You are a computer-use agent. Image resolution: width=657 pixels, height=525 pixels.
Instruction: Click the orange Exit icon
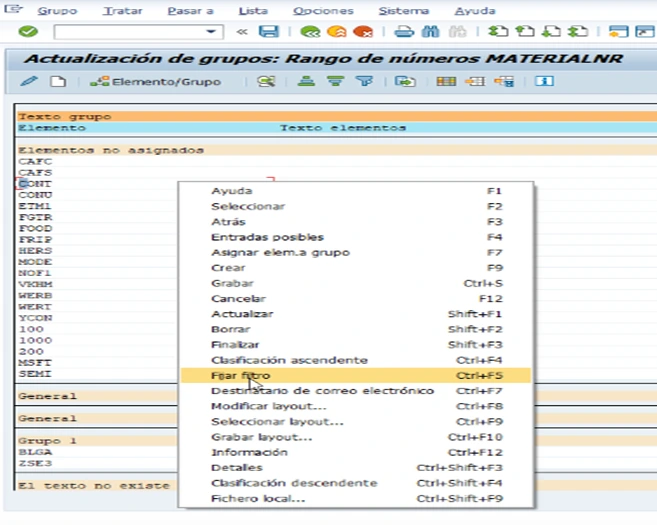(336, 31)
